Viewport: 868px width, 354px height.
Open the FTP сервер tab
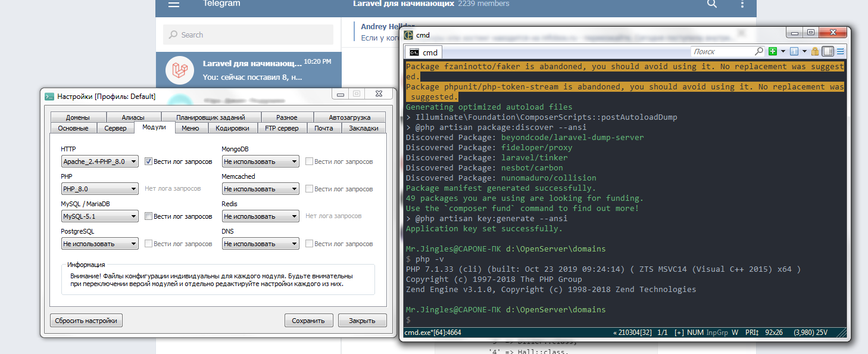[282, 128]
